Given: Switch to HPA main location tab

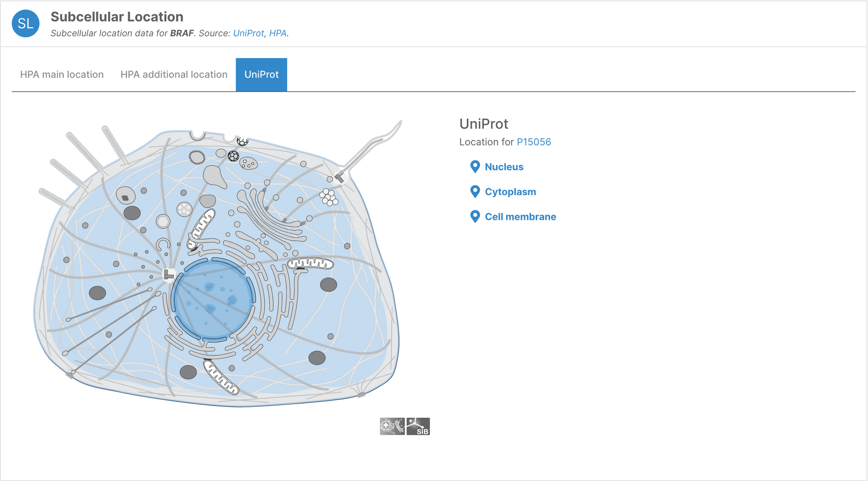Looking at the screenshot, I should click(x=62, y=75).
